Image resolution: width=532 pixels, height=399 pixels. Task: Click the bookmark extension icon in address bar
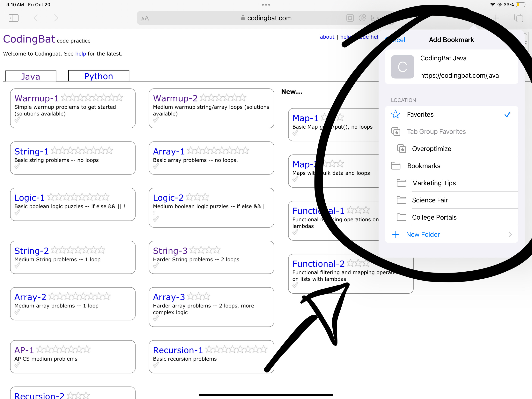(350, 18)
